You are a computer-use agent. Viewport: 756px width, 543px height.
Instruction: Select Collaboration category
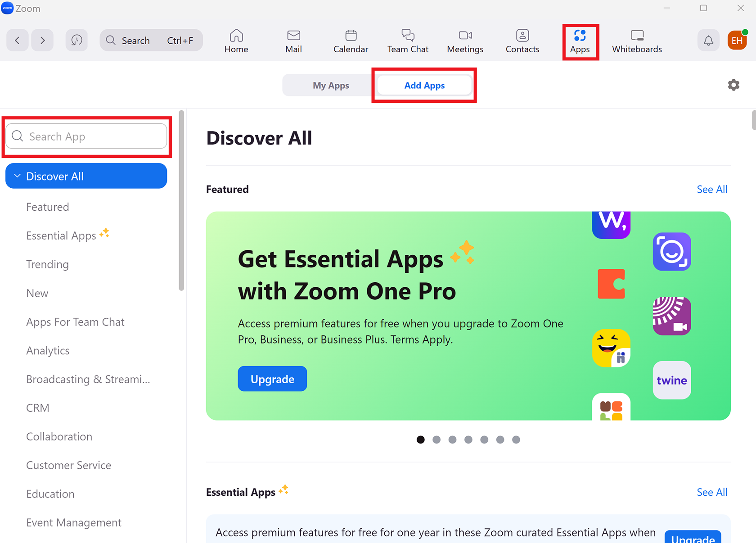(59, 437)
